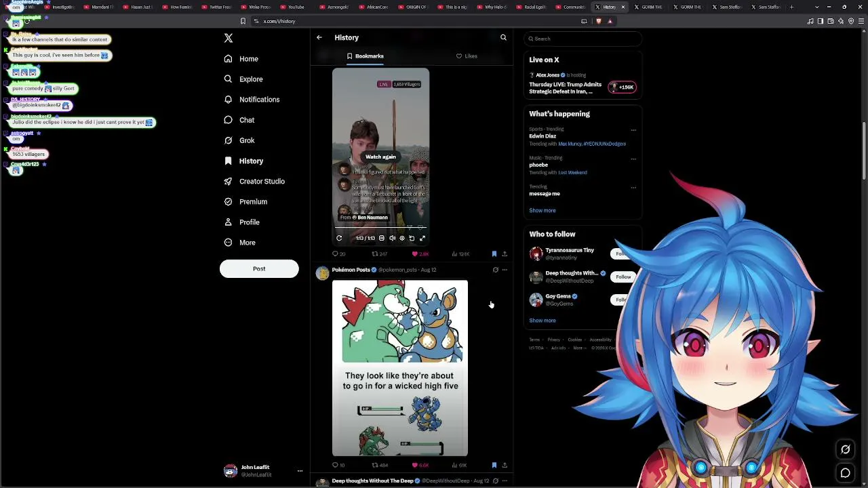This screenshot has width=868, height=488.
Task: Click the Brave Shields icon
Action: pos(598,21)
